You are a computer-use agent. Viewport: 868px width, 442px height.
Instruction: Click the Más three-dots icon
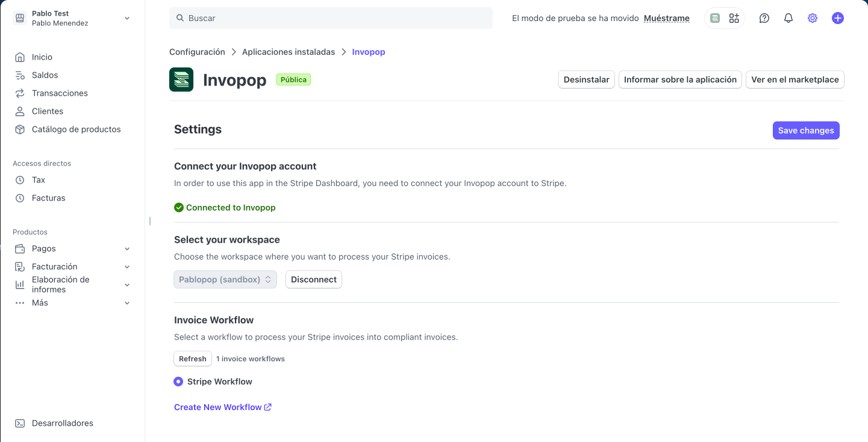[20, 303]
